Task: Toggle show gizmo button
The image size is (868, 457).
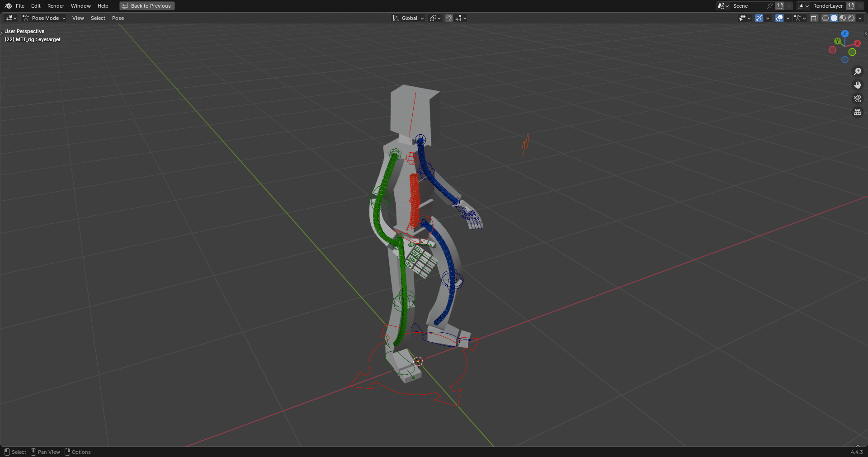Action: click(759, 18)
